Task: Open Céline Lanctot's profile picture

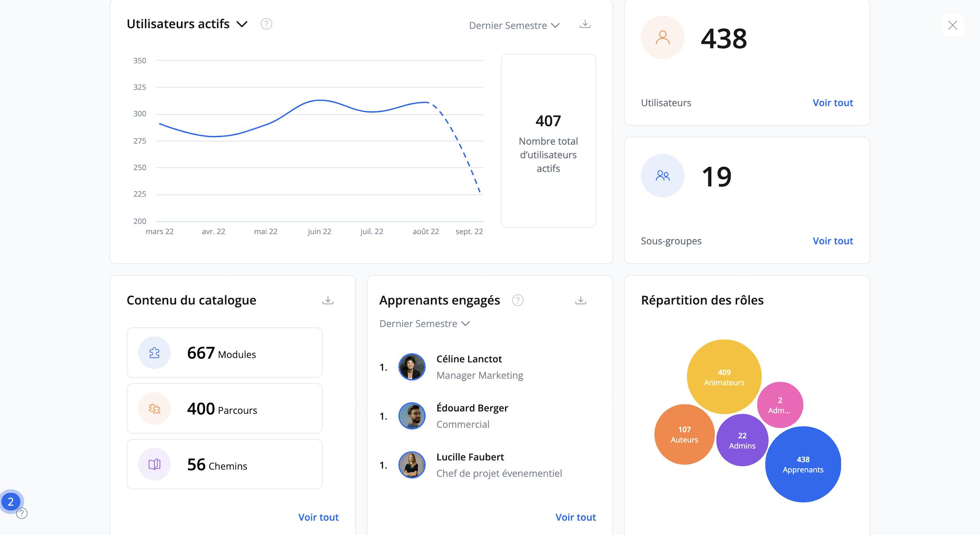Action: click(412, 367)
